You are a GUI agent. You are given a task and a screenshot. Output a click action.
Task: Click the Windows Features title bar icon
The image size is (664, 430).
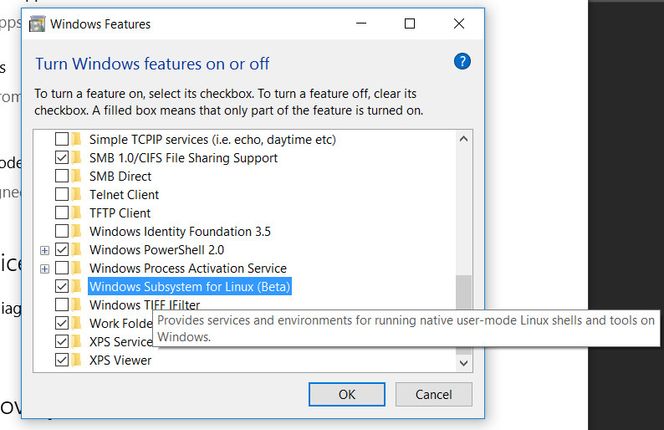pos(37,24)
